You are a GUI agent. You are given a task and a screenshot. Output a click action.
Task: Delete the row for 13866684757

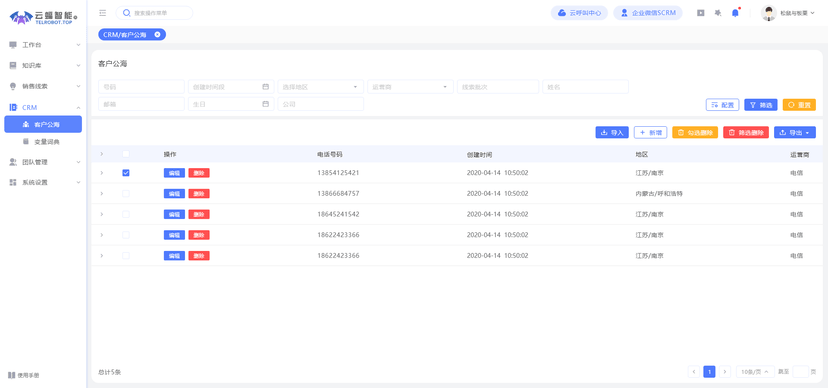[199, 194]
